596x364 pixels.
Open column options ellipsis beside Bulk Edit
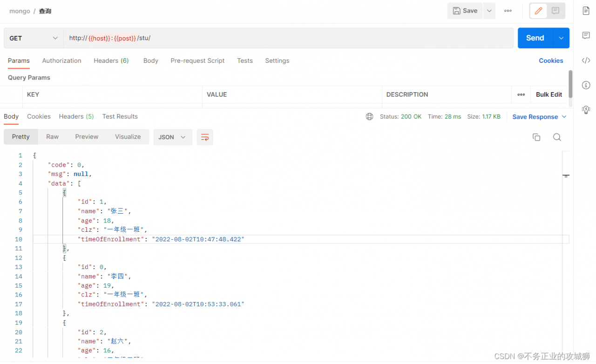521,94
